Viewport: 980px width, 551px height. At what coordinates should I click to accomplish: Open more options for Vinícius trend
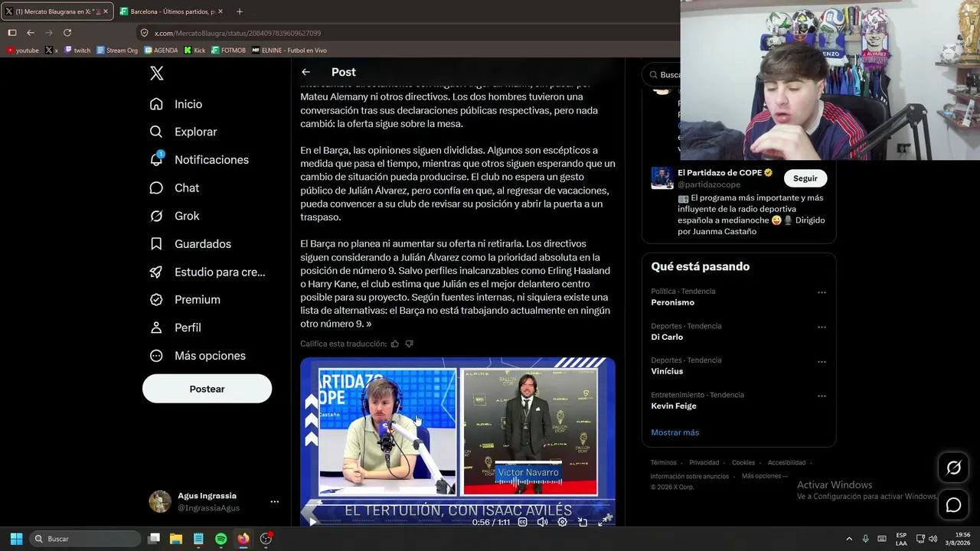(822, 362)
